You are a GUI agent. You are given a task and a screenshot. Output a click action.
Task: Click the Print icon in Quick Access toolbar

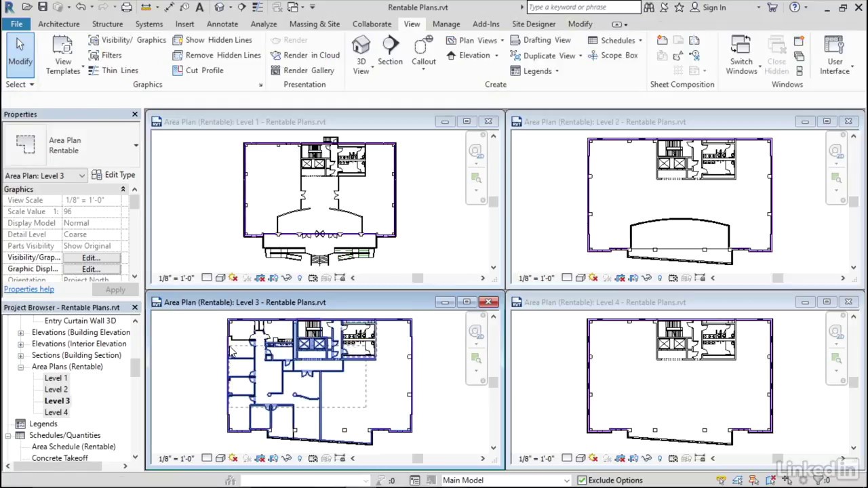(127, 7)
